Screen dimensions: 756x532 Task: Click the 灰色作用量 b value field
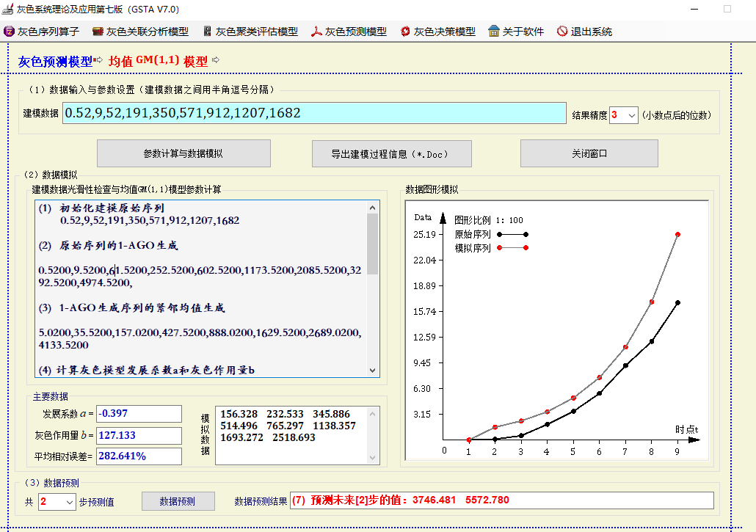click(139, 436)
